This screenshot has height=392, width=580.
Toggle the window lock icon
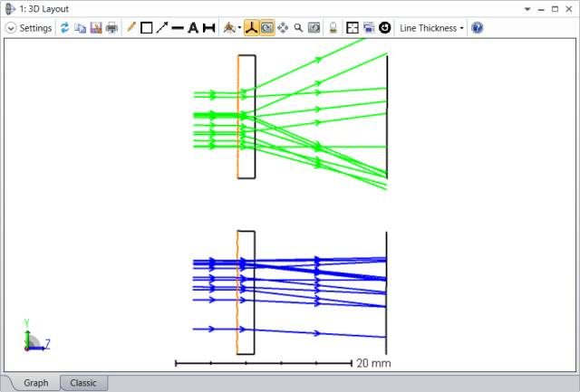333,28
